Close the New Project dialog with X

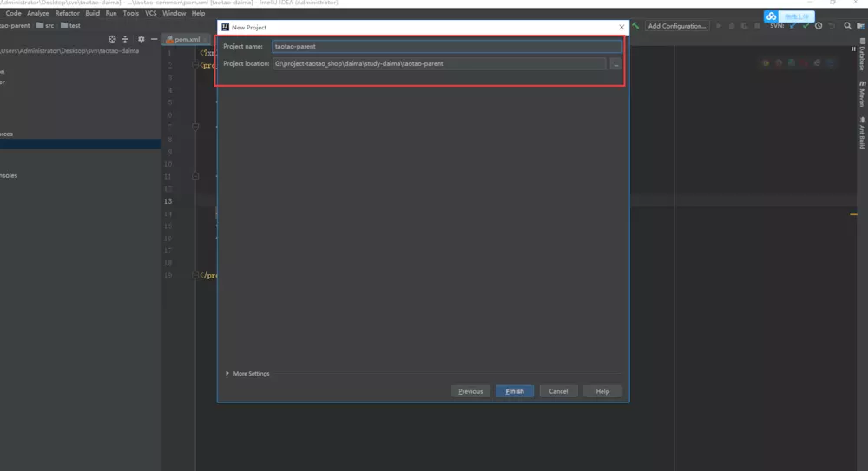(x=621, y=27)
